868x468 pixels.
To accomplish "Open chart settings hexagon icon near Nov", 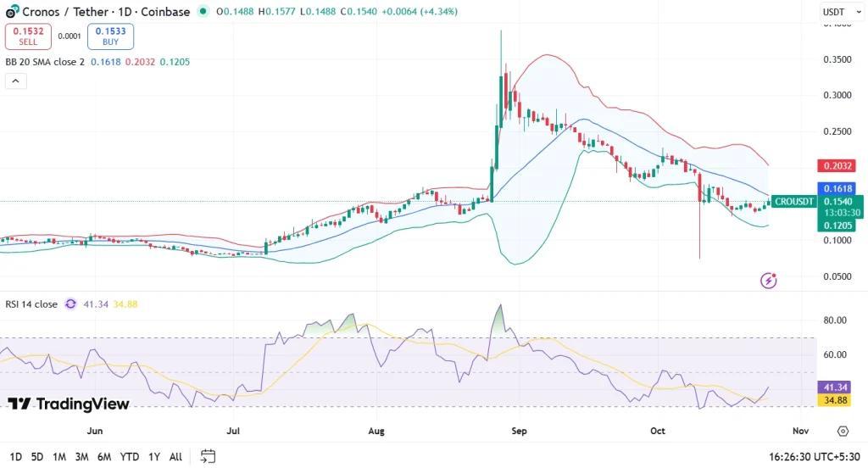I will coord(843,432).
